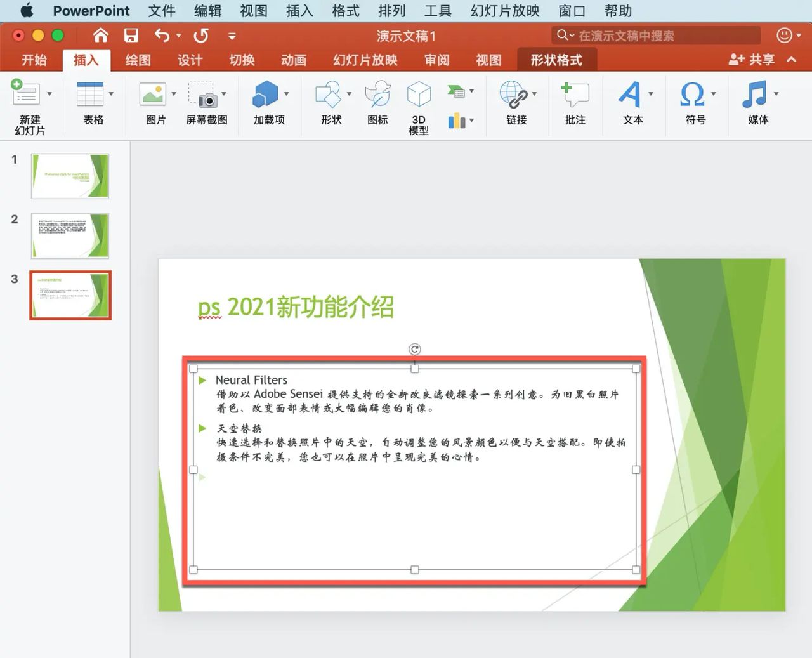Switch to the Draw (绘图) tab
812x658 pixels.
[x=138, y=60]
